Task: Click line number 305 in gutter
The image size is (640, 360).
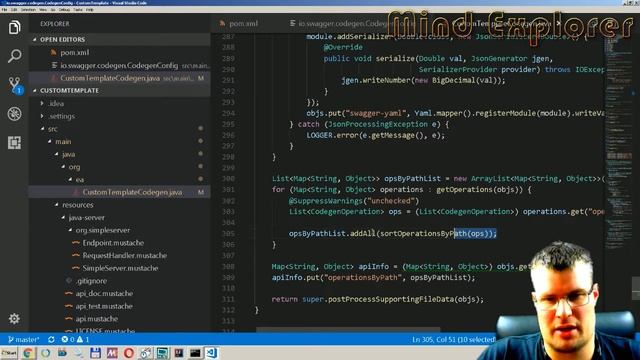Action: (x=228, y=233)
